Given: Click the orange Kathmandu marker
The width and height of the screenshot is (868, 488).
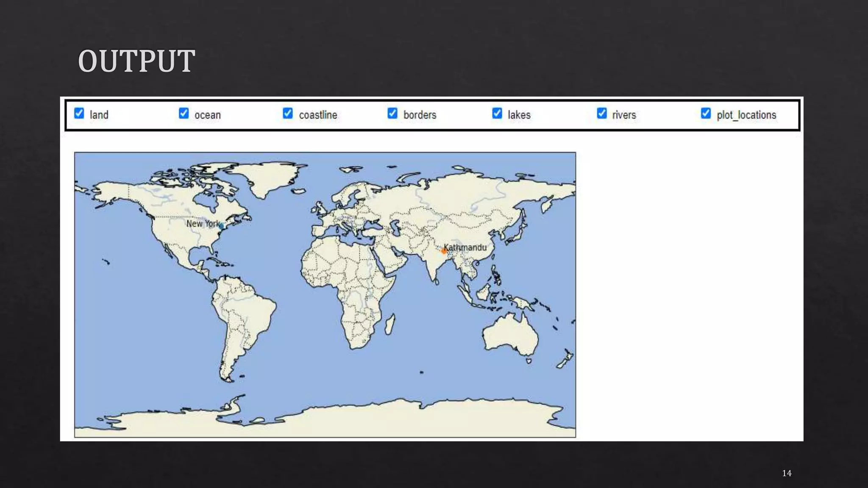Looking at the screenshot, I should pyautogui.click(x=444, y=251).
